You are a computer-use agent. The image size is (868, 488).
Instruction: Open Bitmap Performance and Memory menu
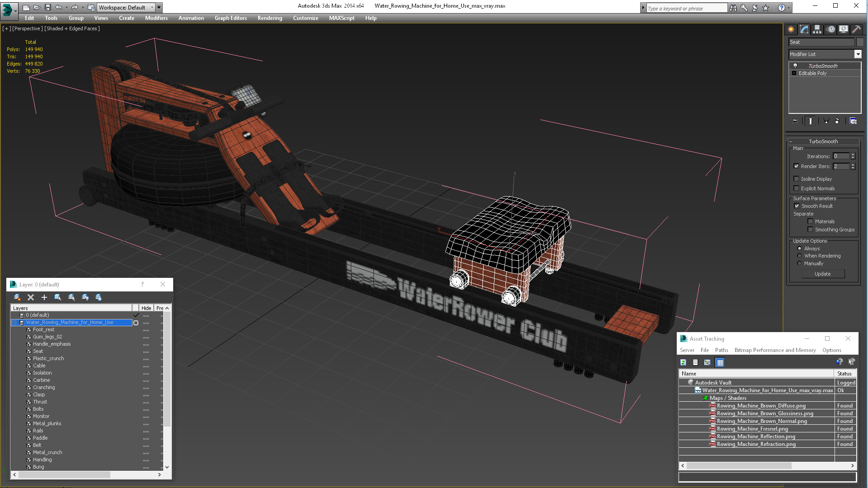pyautogui.click(x=775, y=350)
